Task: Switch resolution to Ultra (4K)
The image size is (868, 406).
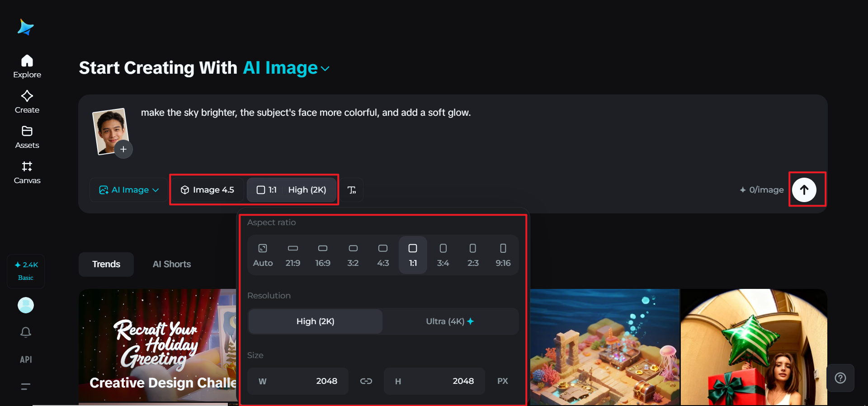Action: coord(450,321)
